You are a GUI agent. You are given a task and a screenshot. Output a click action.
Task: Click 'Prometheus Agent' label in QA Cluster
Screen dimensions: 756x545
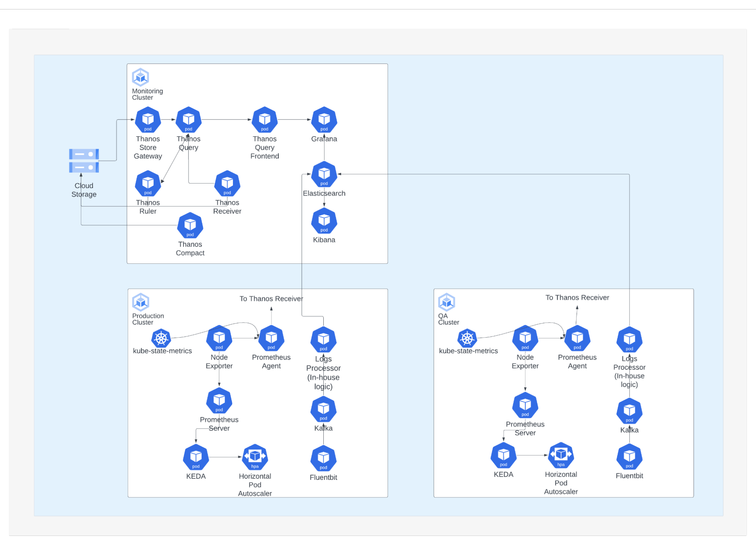[577, 362]
